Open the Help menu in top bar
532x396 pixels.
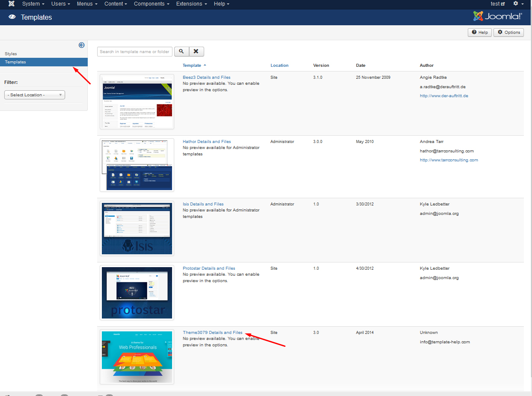(221, 4)
